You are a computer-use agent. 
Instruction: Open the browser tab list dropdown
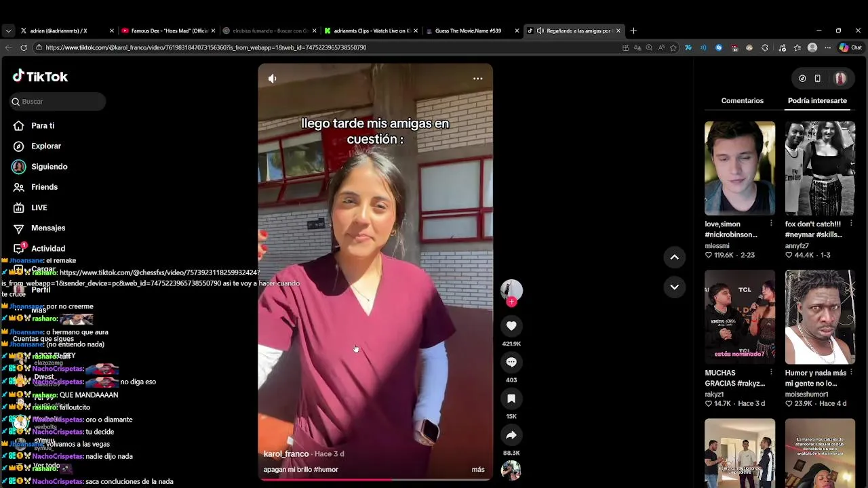tap(8, 30)
